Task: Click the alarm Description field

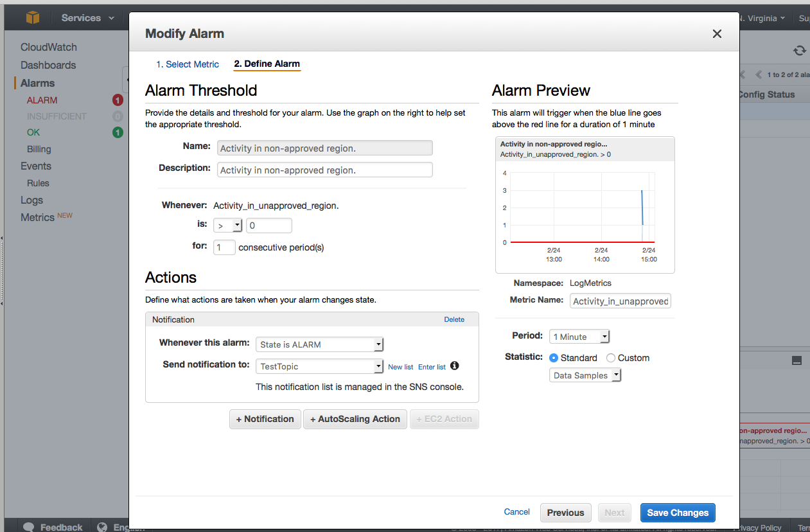Action: 325,170
